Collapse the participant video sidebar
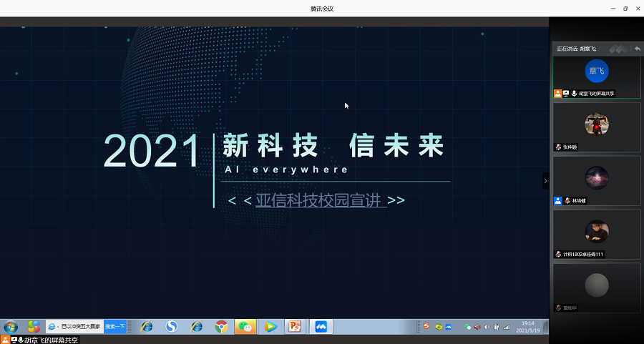Viewport: 644px width, 344px height. click(x=545, y=181)
